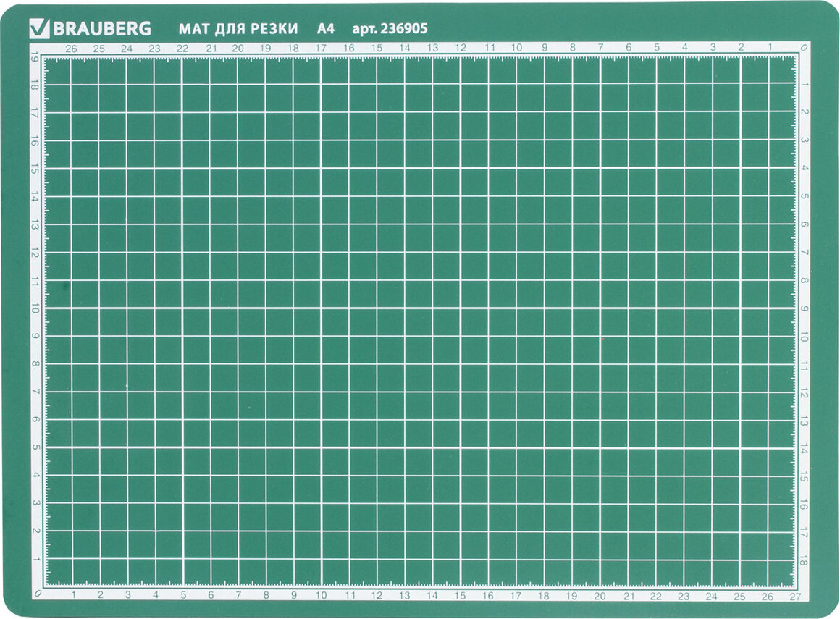
Task: Click number 17 on the top ruler
Action: [321, 49]
